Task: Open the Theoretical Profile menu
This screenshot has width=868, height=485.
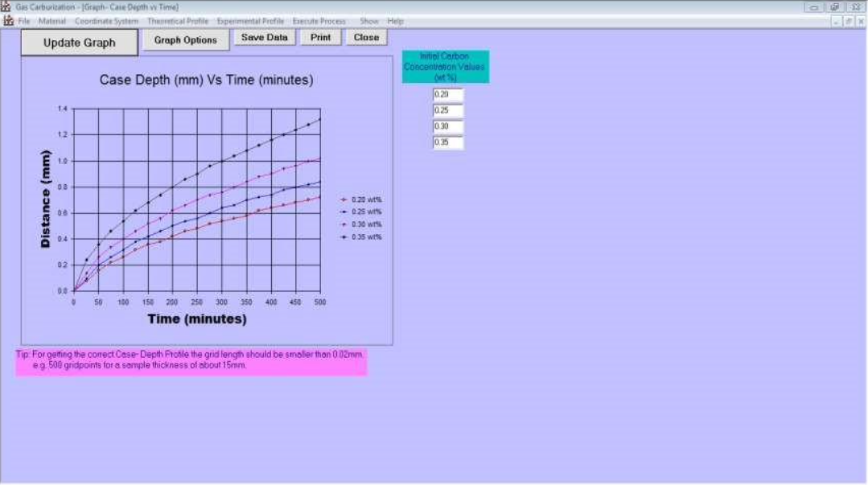Action: (177, 21)
